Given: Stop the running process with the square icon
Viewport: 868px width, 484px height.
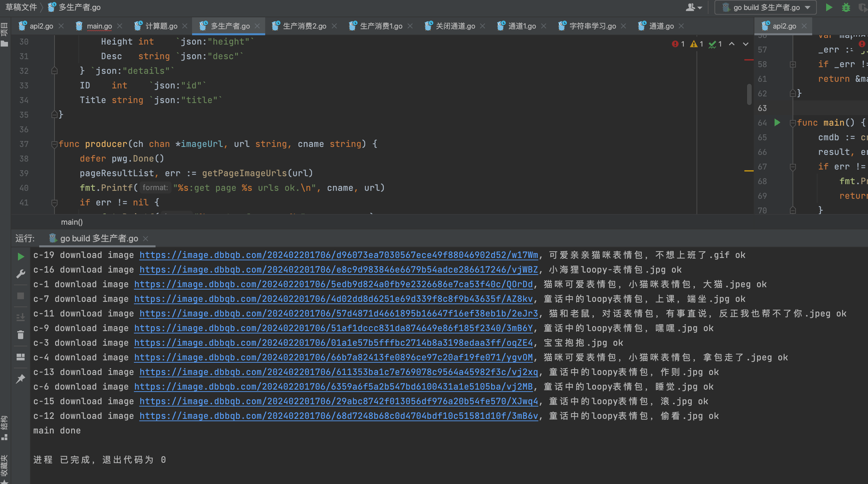Looking at the screenshot, I should click(21, 296).
